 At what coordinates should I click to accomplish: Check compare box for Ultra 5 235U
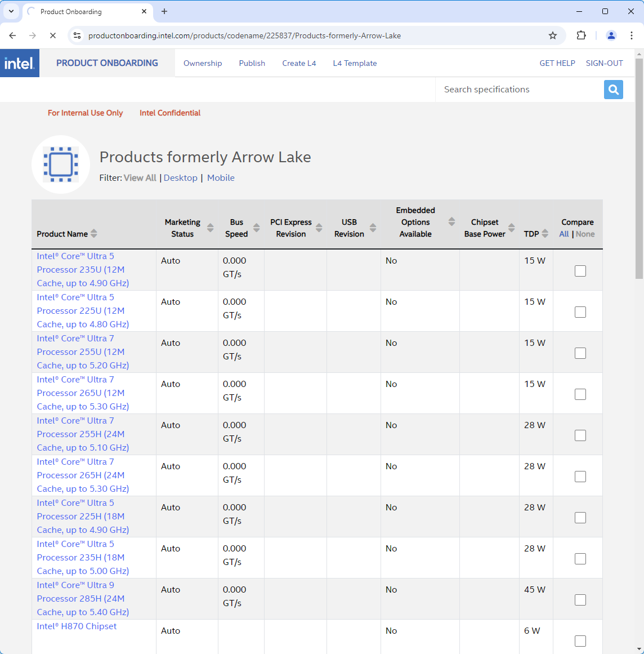[580, 271]
